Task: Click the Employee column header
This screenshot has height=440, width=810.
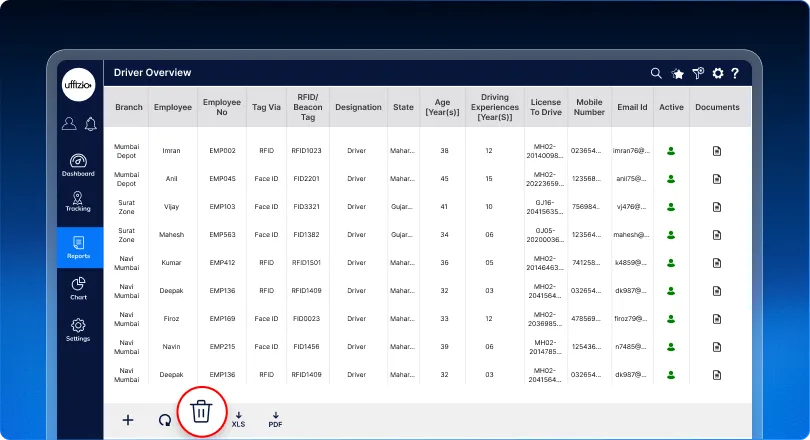Action: click(x=173, y=107)
